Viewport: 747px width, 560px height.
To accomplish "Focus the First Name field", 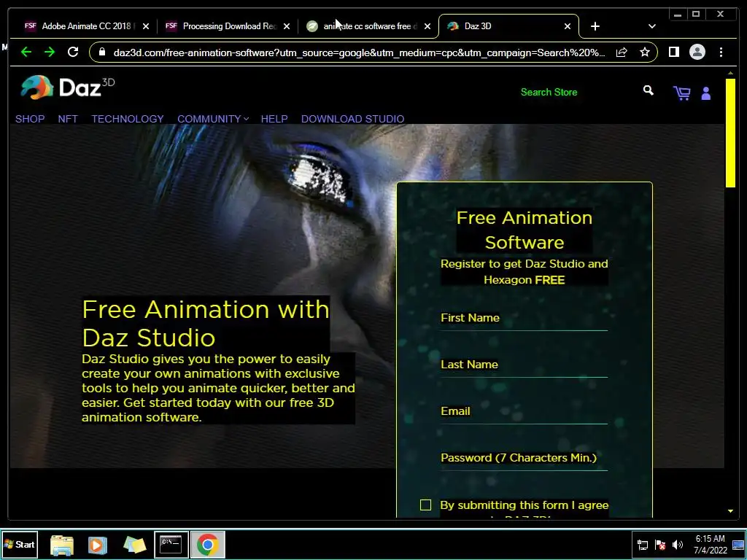I will tap(524, 319).
